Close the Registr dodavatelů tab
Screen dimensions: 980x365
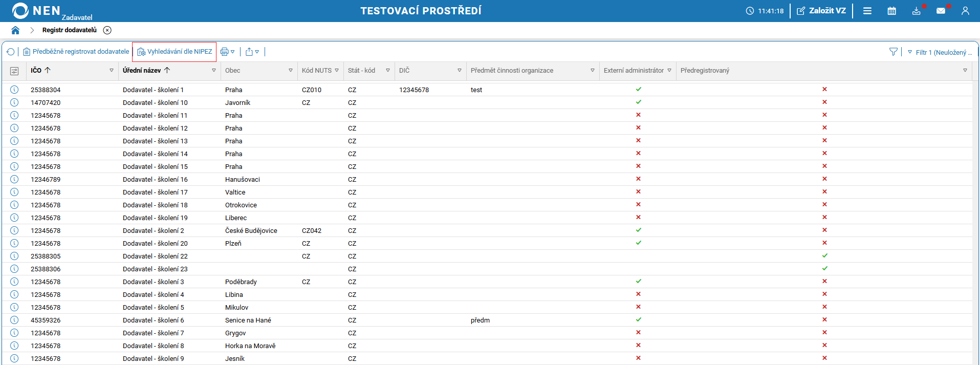[x=107, y=30]
